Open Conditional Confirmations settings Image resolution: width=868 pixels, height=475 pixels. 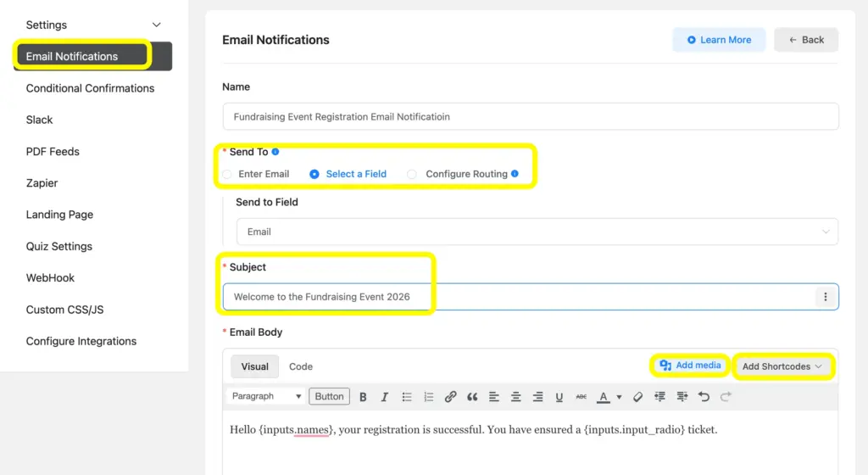click(x=90, y=88)
